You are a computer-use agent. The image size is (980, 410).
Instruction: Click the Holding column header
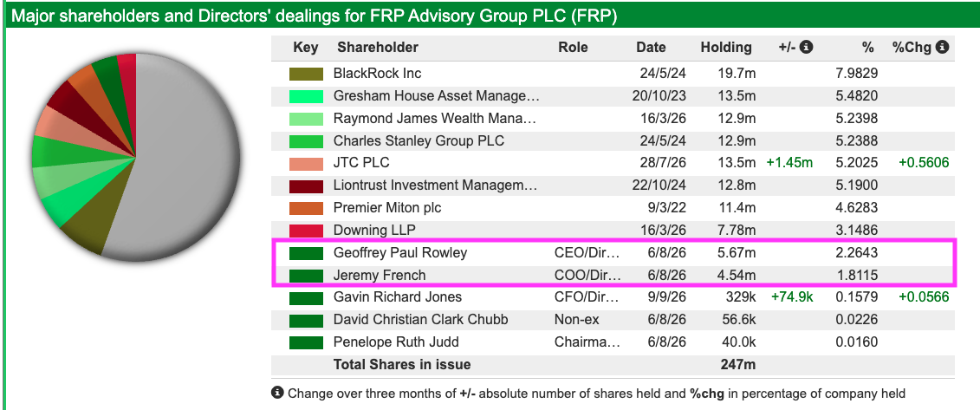725,48
